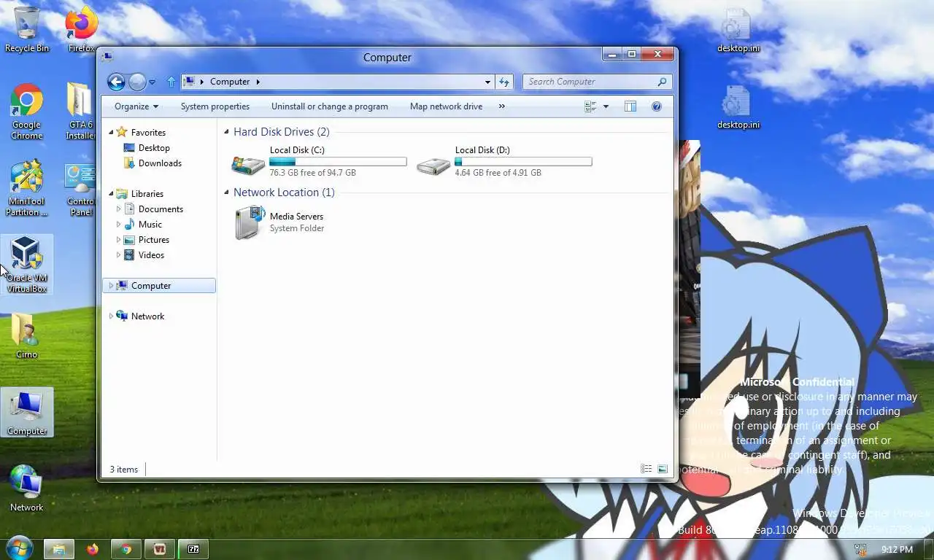Image resolution: width=934 pixels, height=560 pixels.
Task: Click the Search Computer input field
Action: tap(588, 82)
